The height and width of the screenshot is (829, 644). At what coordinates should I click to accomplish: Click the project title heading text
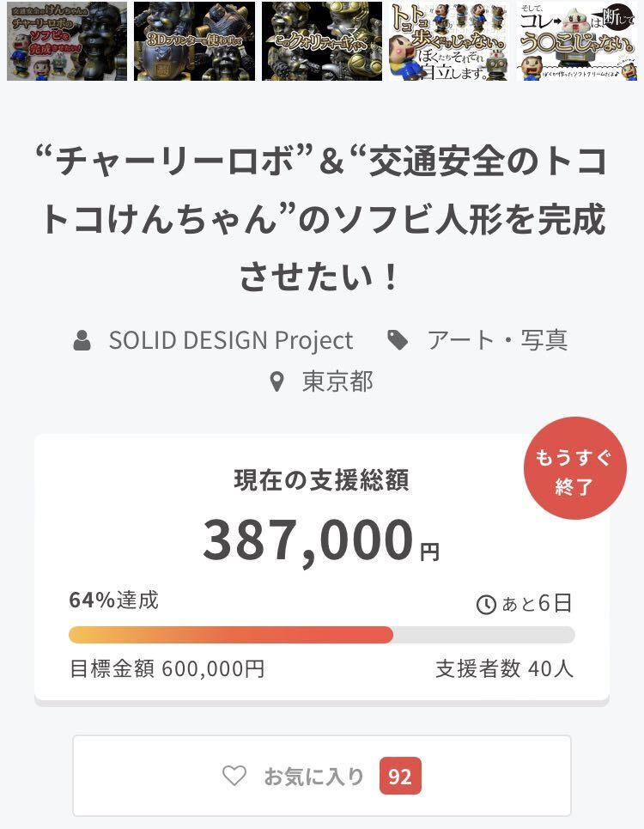tap(322, 219)
